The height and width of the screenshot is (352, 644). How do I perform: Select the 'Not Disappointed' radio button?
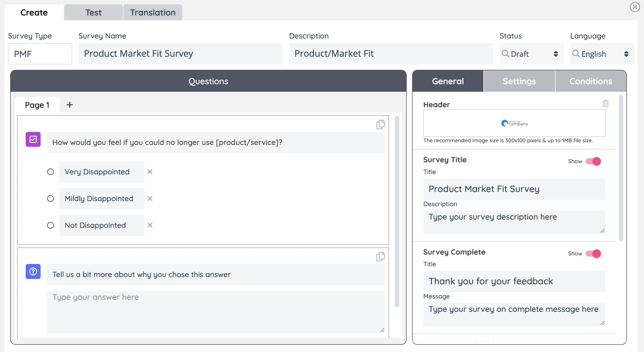point(51,225)
